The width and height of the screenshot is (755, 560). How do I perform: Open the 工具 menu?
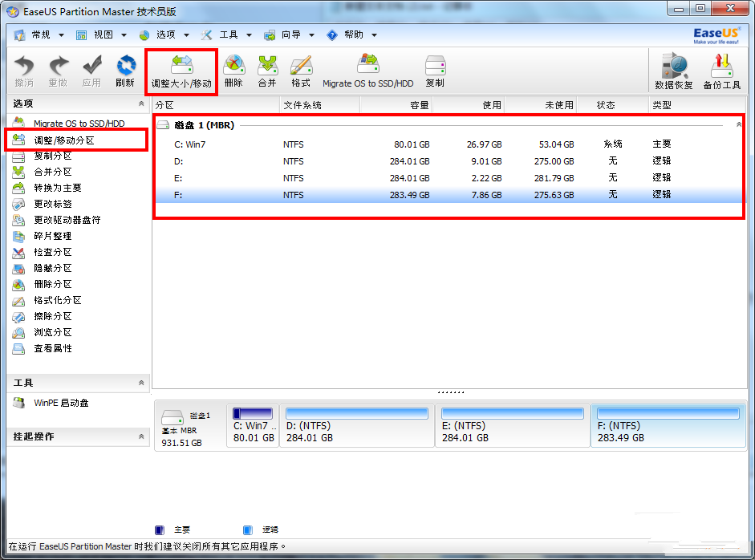(226, 34)
